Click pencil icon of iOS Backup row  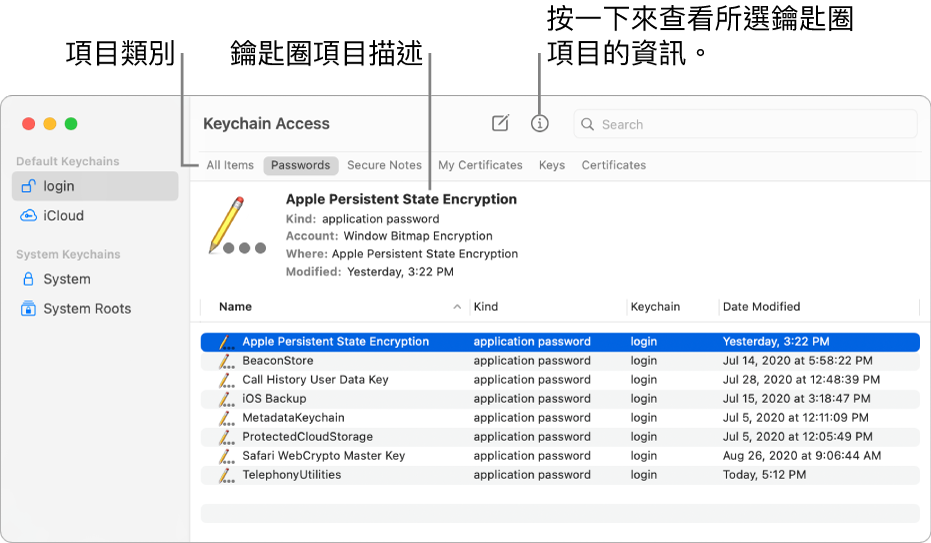227,399
